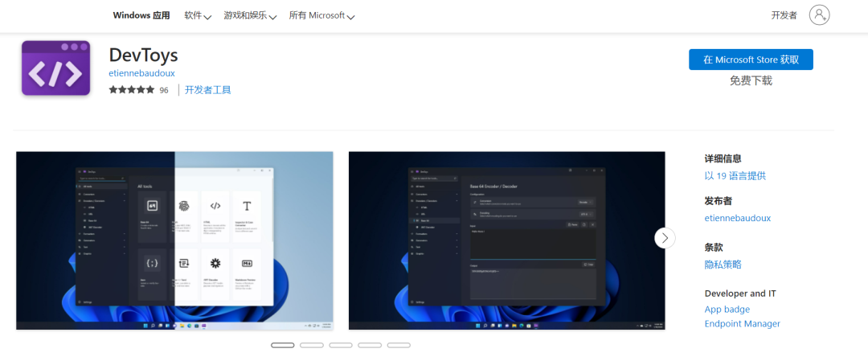Open the first screenshot showing All tools
Viewport: 868px width, 357px height.
coord(175,240)
